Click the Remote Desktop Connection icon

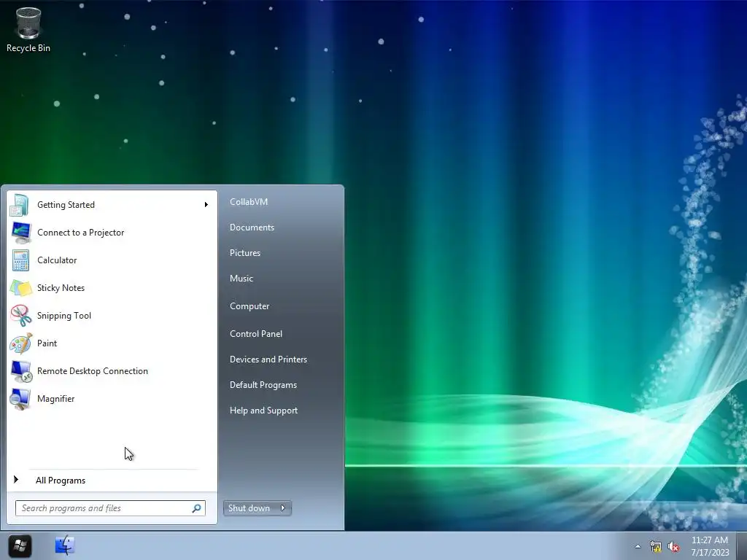20,371
